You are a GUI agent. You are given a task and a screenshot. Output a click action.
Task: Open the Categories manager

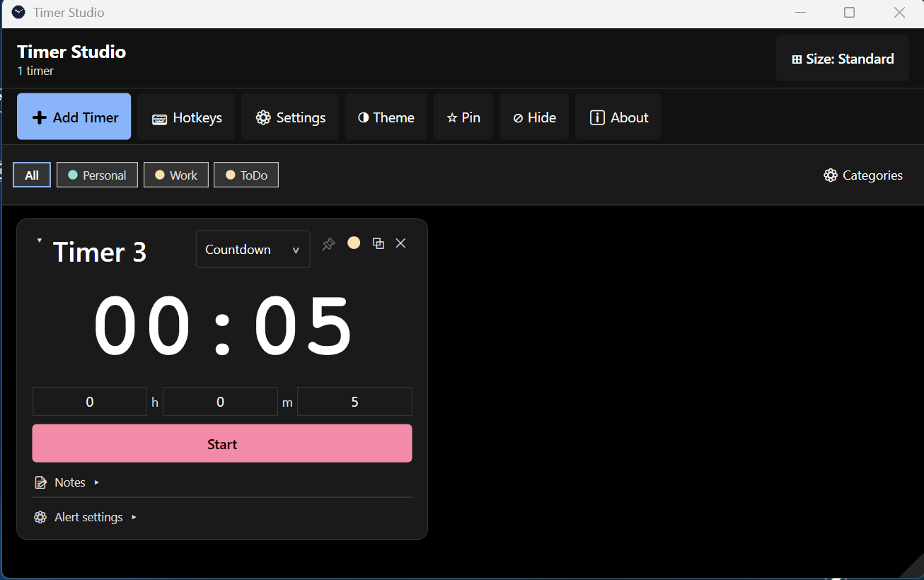click(x=863, y=175)
